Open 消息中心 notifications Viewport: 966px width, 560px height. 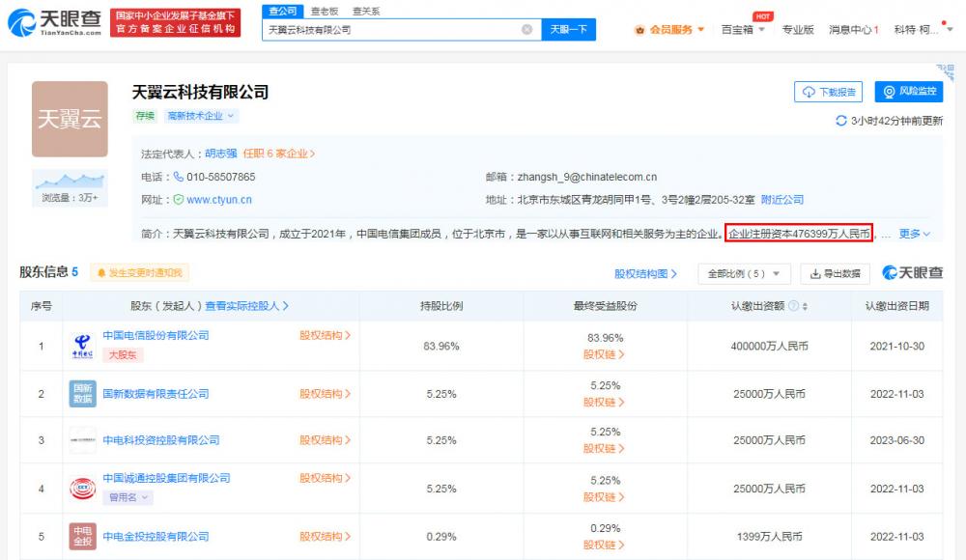(853, 30)
